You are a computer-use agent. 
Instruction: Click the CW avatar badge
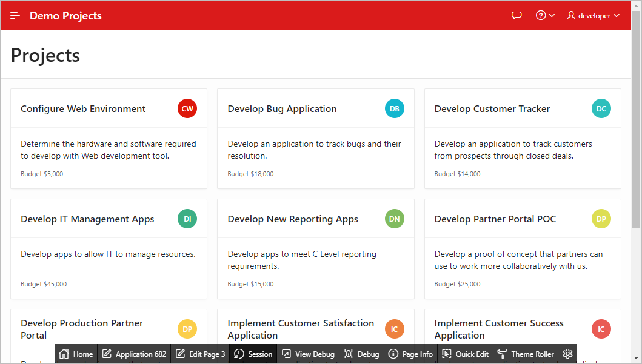coord(187,109)
